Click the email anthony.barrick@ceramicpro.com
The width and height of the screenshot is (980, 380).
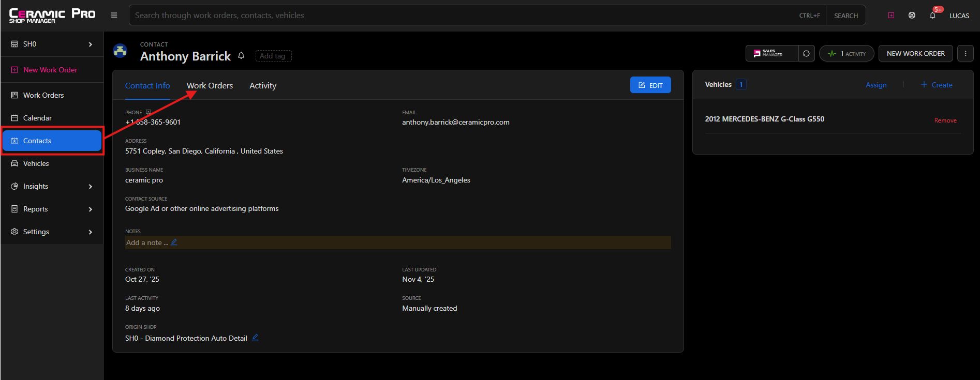point(456,122)
